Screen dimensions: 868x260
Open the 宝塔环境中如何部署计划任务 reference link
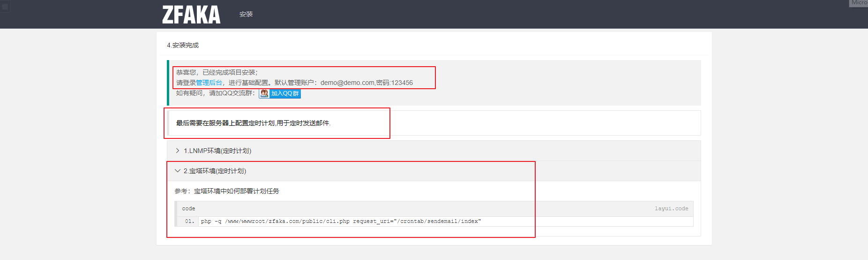237,191
